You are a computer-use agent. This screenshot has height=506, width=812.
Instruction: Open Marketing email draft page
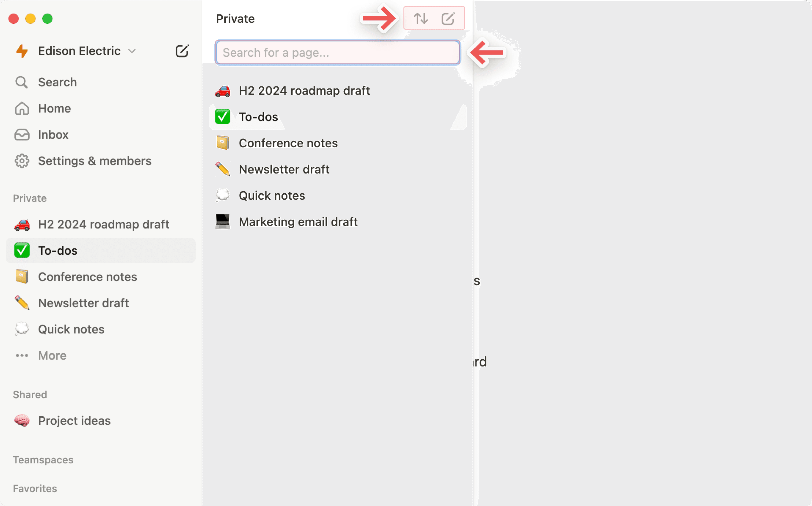(x=298, y=222)
